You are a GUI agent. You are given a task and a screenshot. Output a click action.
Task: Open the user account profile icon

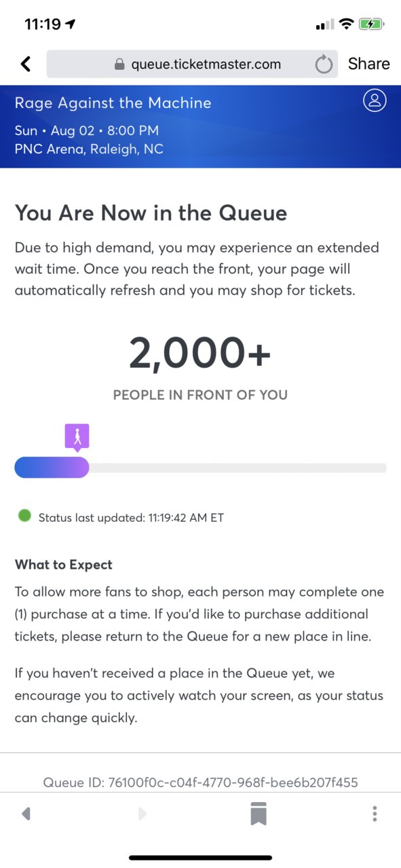point(375,100)
